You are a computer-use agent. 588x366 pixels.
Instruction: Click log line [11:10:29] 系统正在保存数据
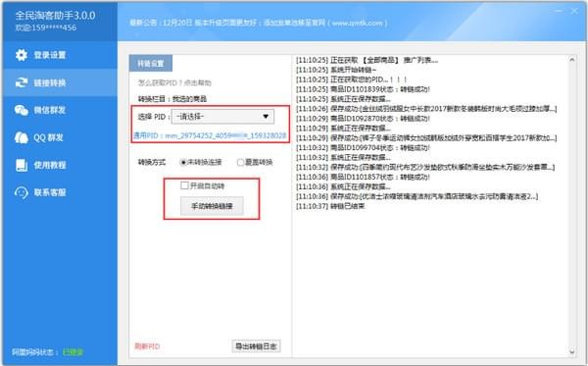[x=343, y=129]
